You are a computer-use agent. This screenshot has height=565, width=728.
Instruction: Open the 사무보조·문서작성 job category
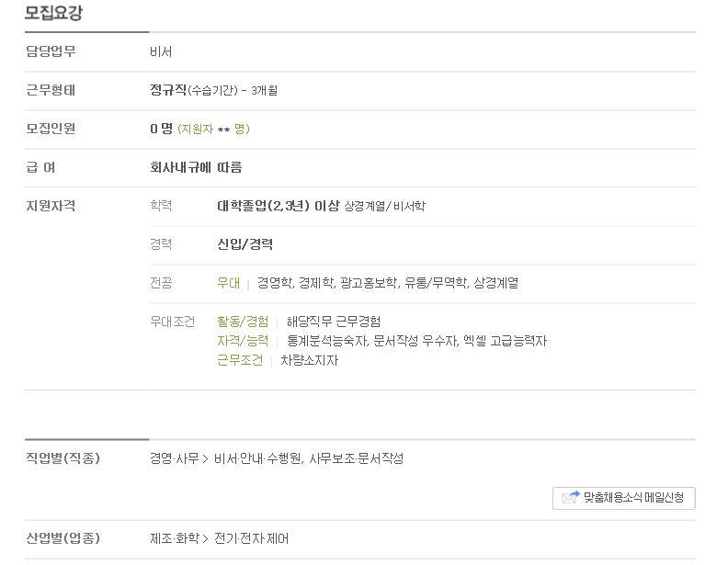click(356, 458)
